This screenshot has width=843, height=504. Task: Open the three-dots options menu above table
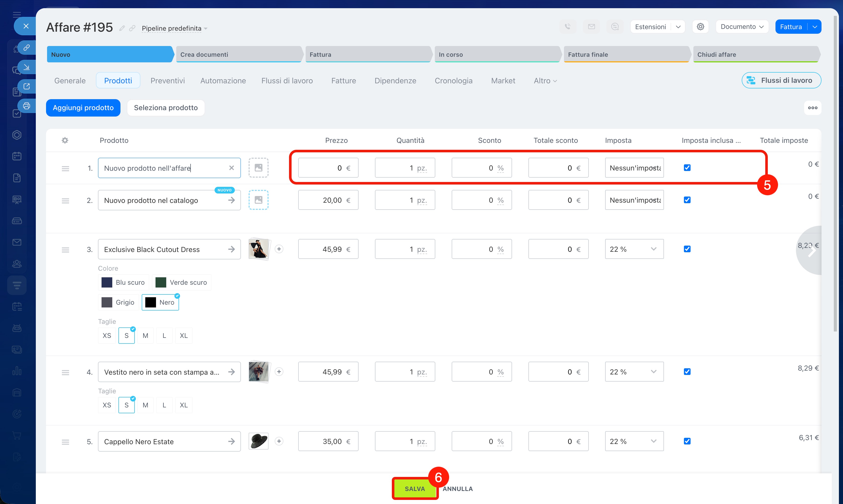tap(812, 108)
